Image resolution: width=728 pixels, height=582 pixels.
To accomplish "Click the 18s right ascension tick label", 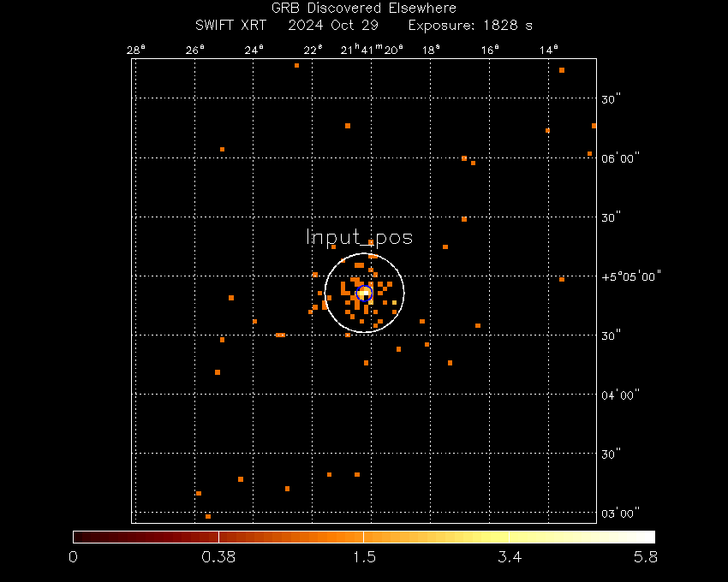I will [431, 50].
